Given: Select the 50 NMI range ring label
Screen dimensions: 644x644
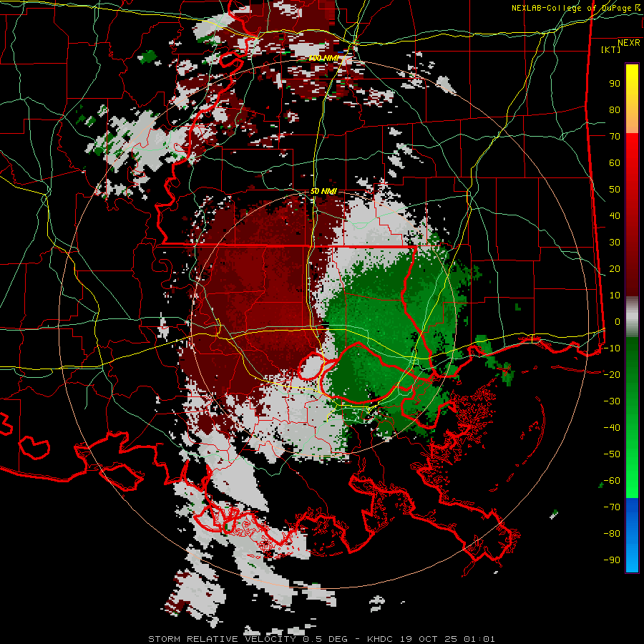Looking at the screenshot, I should coord(323,191).
